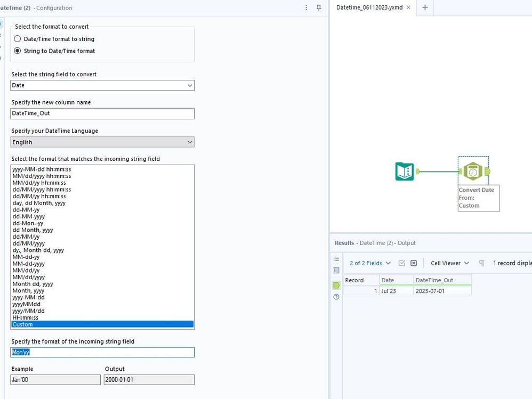Viewport: 532px width, 399px height.
Task: Click the Record column header in Results
Action: tap(361, 280)
